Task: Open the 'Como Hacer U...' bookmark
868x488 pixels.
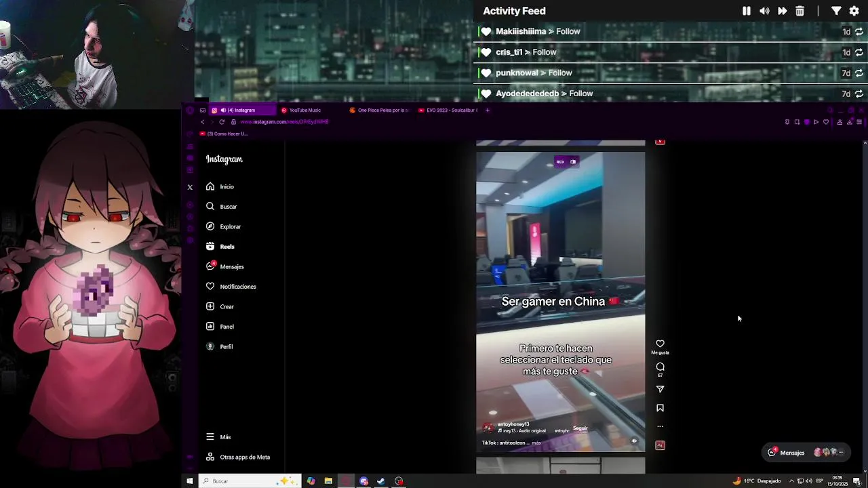Action: click(224, 134)
